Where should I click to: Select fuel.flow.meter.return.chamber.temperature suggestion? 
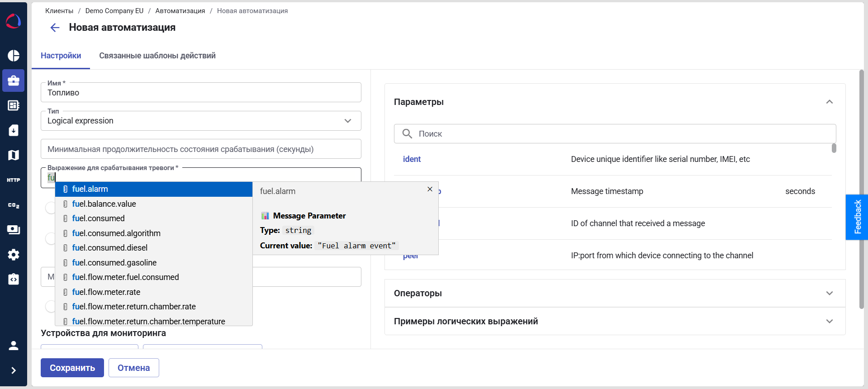[x=154, y=320]
